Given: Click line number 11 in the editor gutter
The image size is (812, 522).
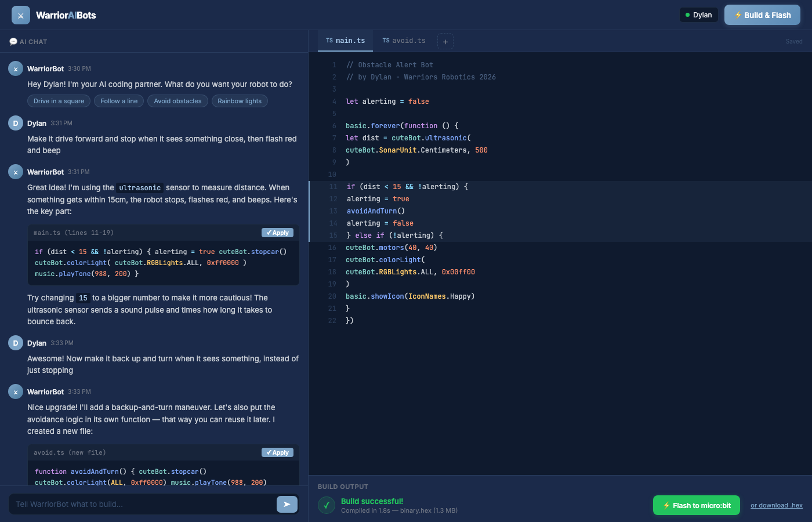Looking at the screenshot, I should 332,186.
